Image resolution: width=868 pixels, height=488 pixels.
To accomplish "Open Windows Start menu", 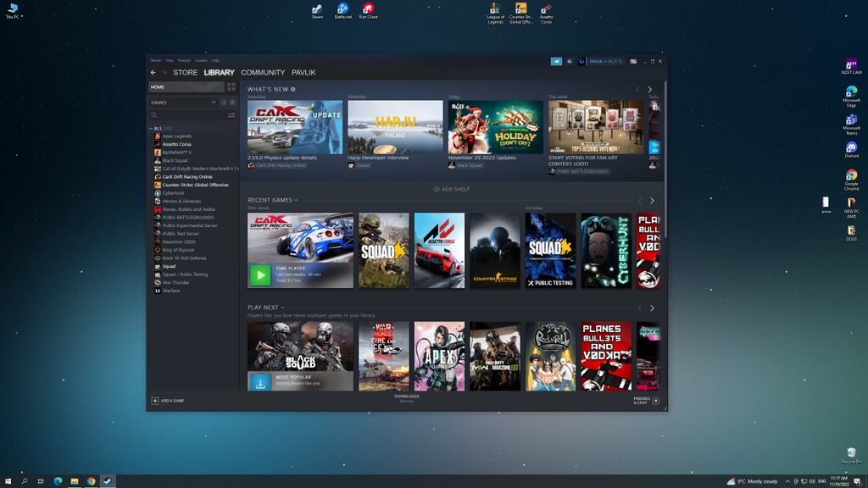I will (8, 481).
